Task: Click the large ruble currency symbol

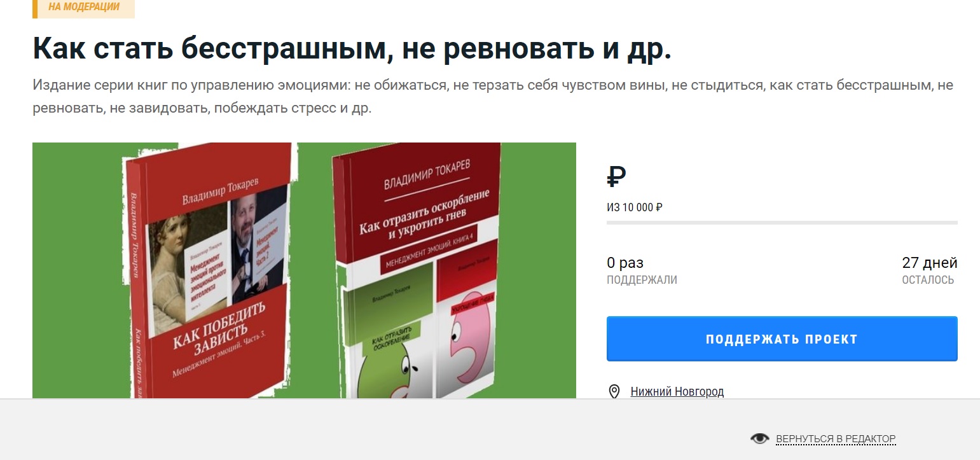Action: click(x=616, y=176)
